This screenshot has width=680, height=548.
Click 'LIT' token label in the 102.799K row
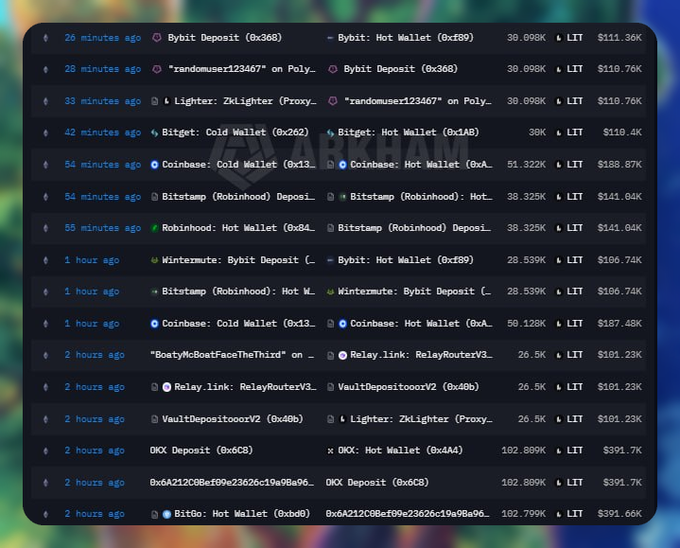[575, 514]
